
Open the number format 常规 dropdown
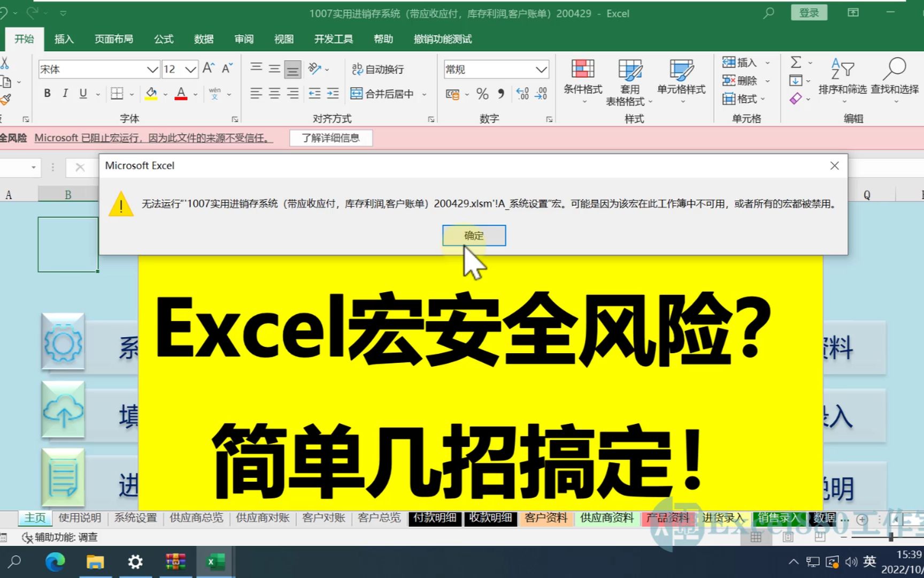click(541, 69)
